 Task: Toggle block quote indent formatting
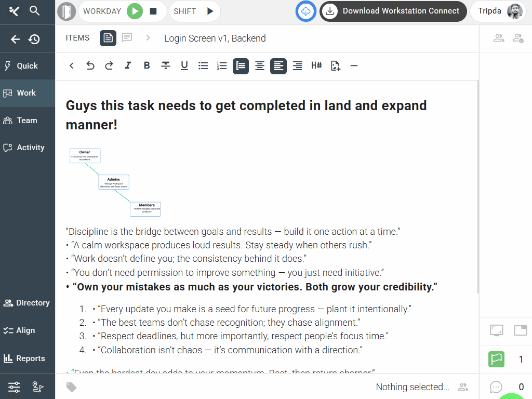point(241,65)
